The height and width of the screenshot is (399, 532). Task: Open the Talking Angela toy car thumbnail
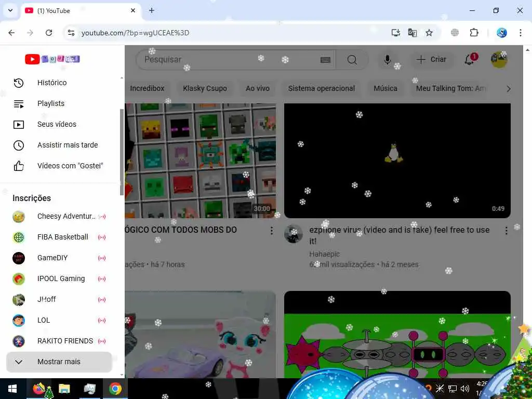coord(200,334)
